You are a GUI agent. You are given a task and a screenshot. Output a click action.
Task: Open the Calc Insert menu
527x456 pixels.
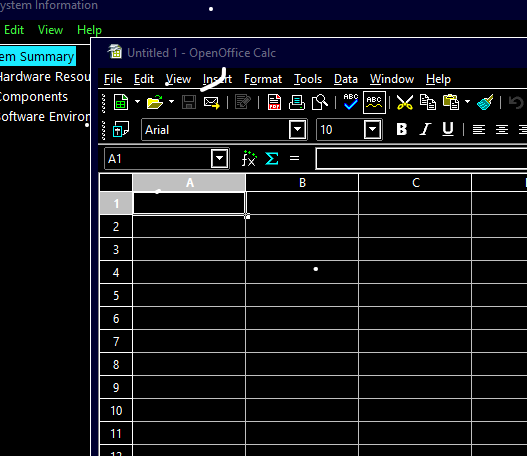pos(217,79)
